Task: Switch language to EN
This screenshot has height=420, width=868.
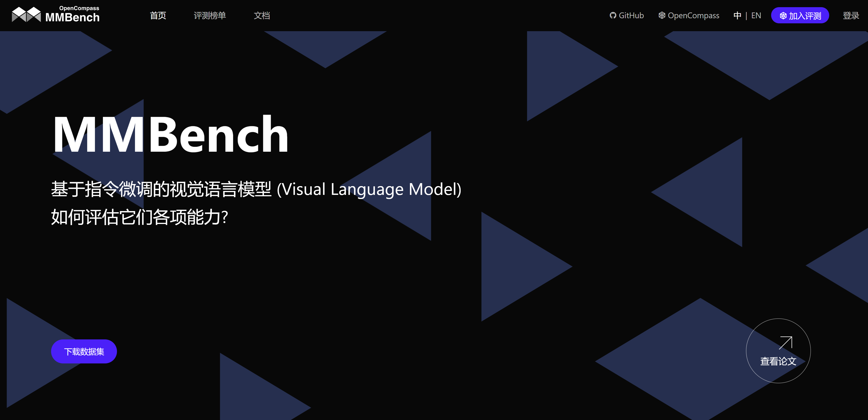Action: point(756,15)
